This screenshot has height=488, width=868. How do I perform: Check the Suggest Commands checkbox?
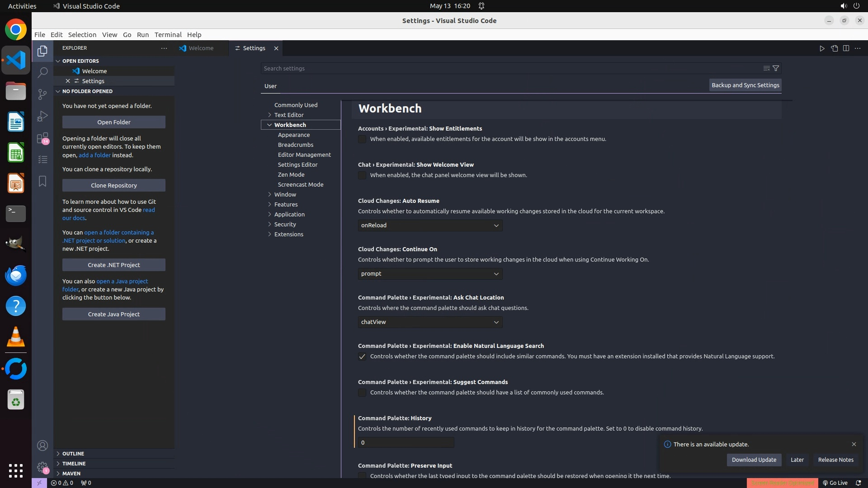[362, 393]
